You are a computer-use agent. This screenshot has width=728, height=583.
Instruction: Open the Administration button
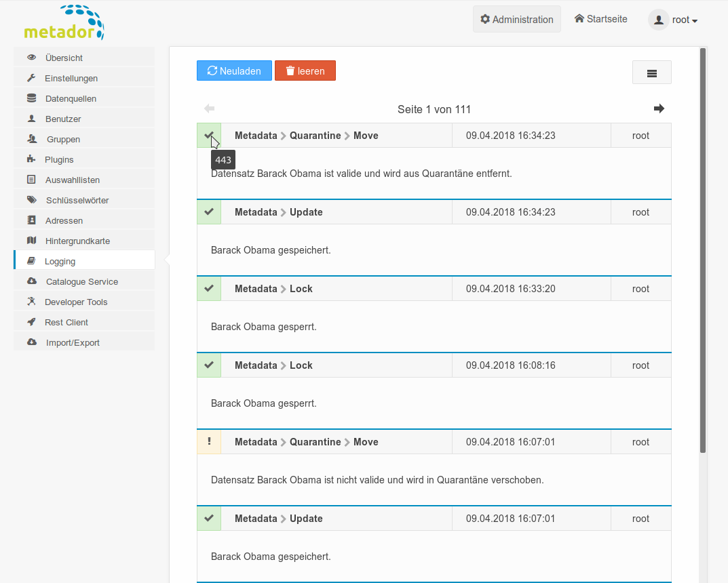click(x=517, y=19)
